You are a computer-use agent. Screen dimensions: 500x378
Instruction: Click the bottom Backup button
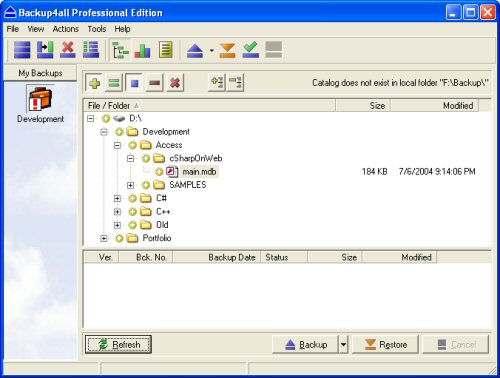(x=306, y=344)
